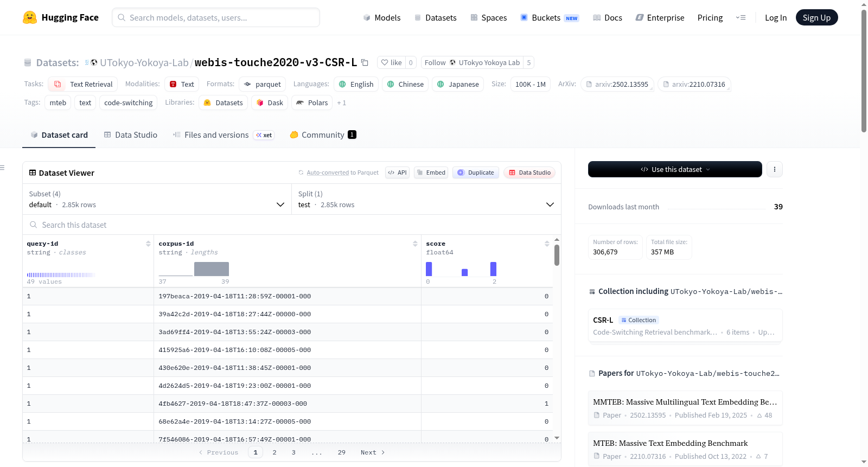Screen dimensions: 868x467
Task: Open the CSR-L collection card
Action: [x=685, y=325]
